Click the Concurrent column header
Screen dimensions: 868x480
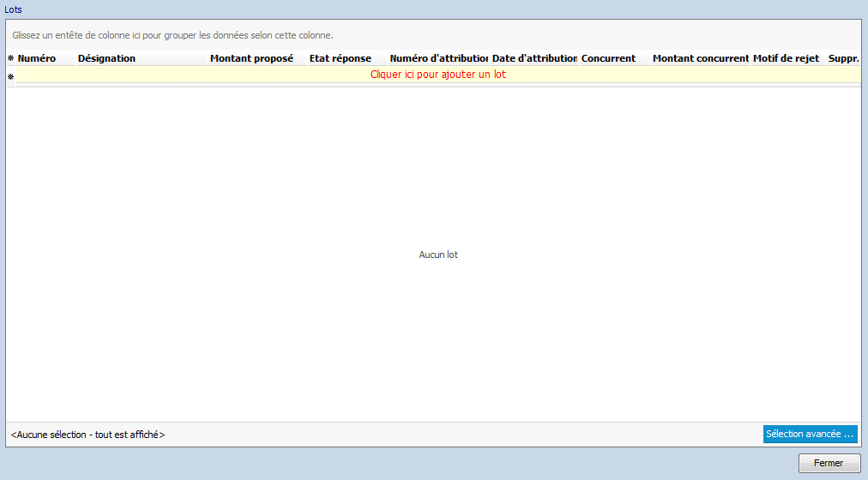(614, 58)
